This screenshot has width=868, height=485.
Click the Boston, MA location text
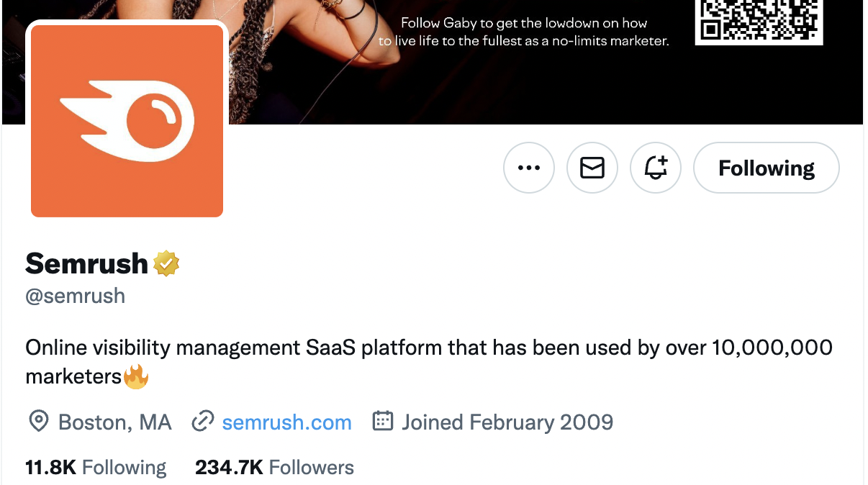click(x=115, y=422)
